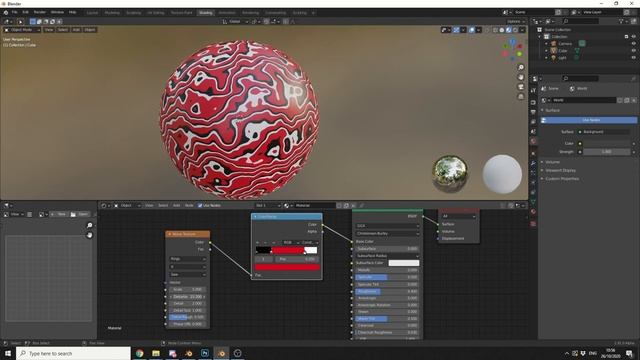Select the Camera item in the outliner
Screen dimensions: 640x360
coord(565,44)
